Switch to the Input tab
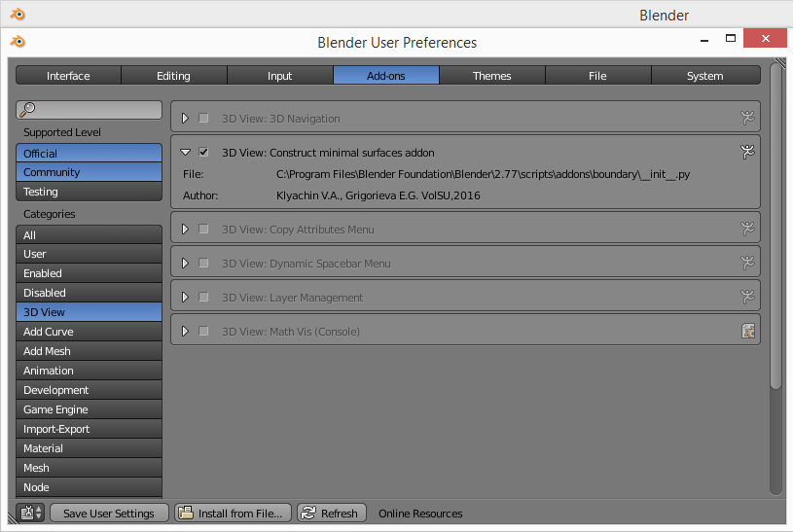 pyautogui.click(x=279, y=75)
